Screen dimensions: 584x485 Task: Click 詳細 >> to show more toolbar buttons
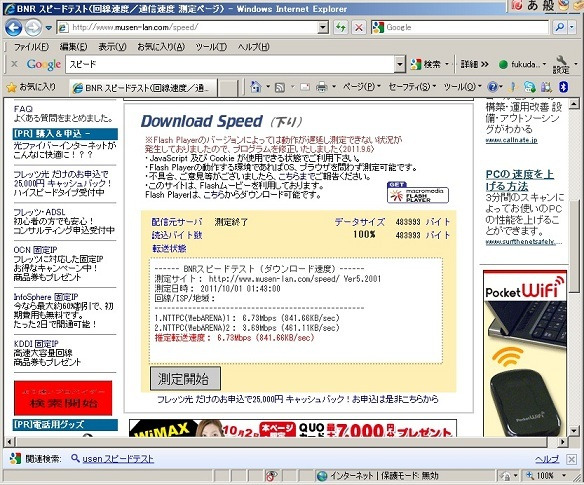(474, 64)
